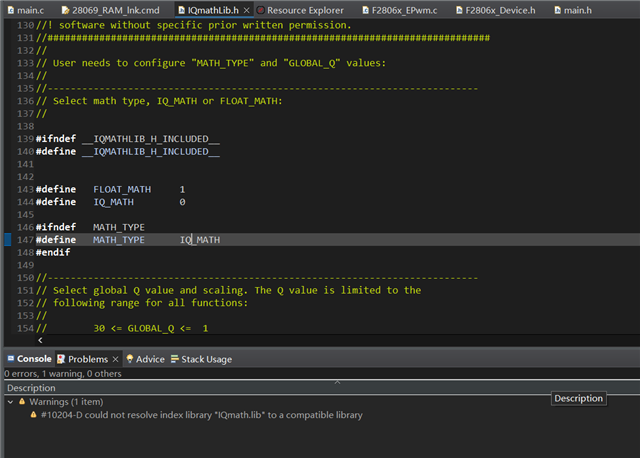Open the main.h editor tab

pos(577,10)
